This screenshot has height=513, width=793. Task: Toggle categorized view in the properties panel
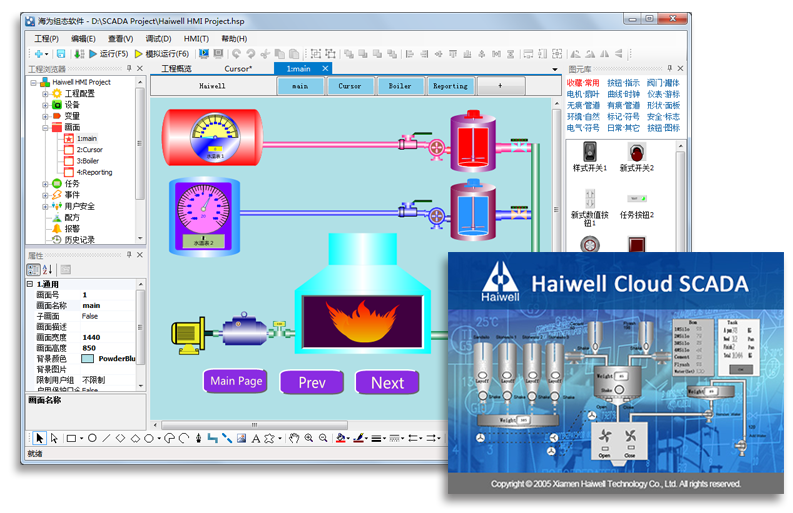point(33,269)
